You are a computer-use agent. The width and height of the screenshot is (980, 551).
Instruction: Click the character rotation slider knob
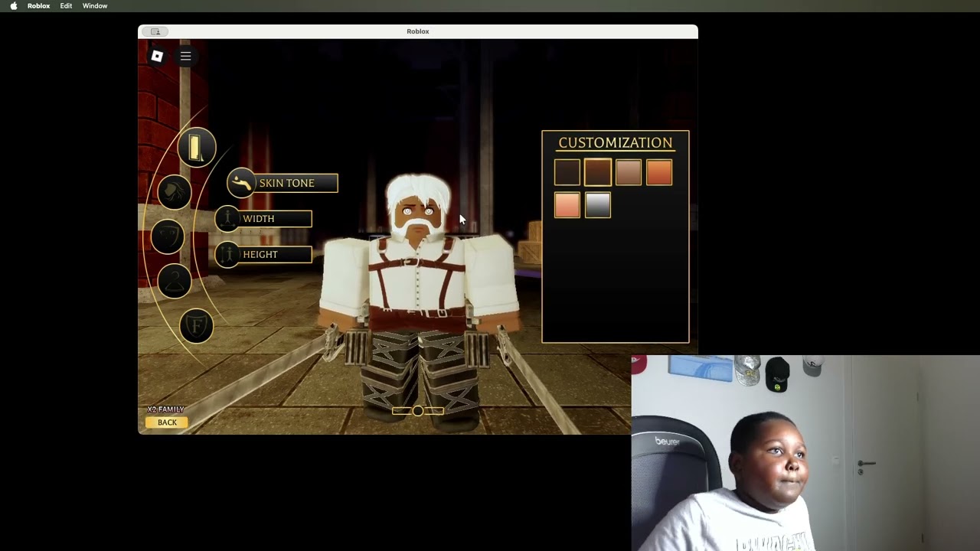(418, 411)
